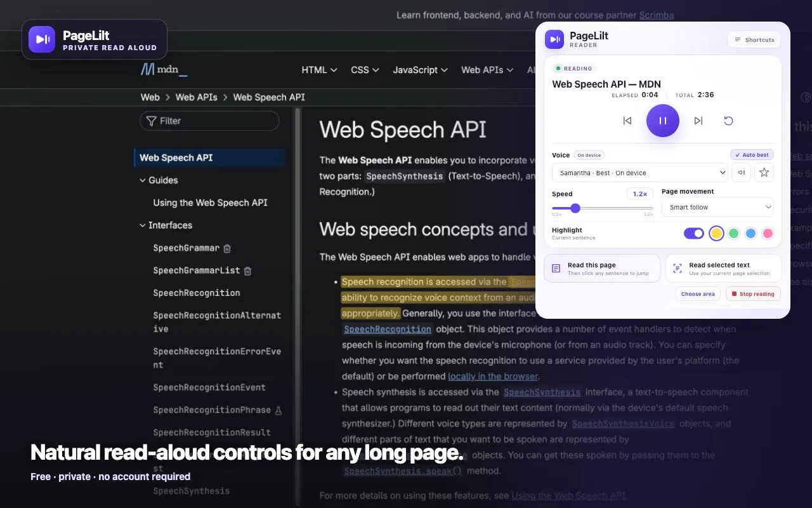Adjust the Speed slider handle
Image resolution: width=812 pixels, height=508 pixels.
(575, 208)
